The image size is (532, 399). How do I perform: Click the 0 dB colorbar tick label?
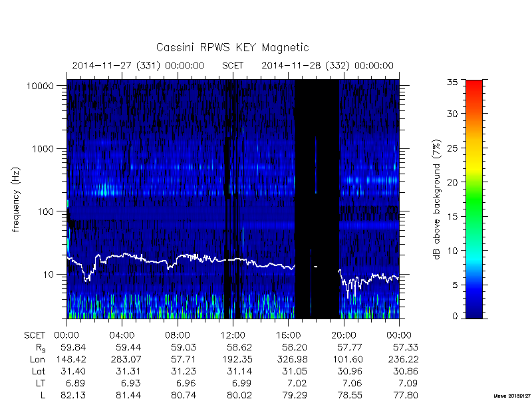pyautogui.click(x=455, y=317)
